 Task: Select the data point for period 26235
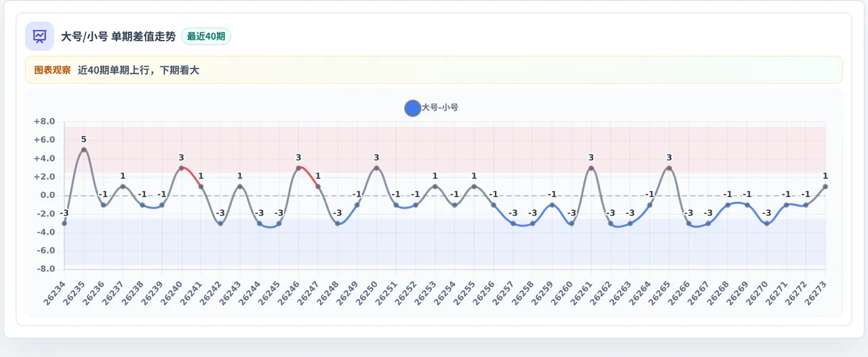pos(84,150)
